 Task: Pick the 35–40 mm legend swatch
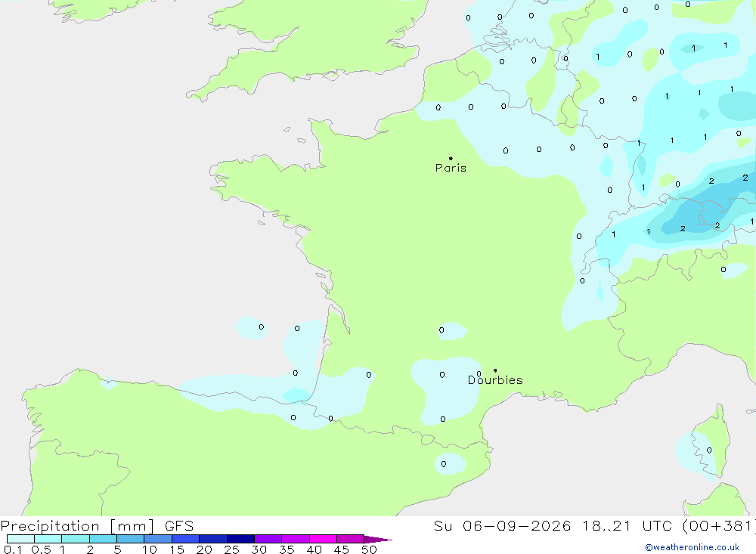click(x=296, y=539)
